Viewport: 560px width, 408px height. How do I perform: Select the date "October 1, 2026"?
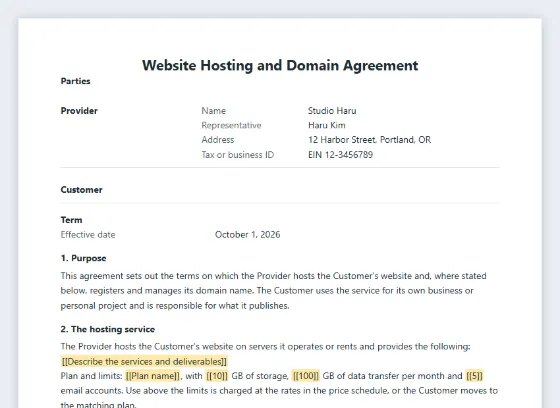click(248, 235)
